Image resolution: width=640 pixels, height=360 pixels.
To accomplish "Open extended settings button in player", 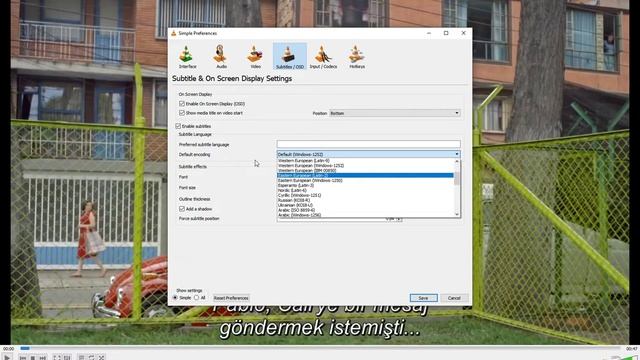I will click(x=67, y=358).
